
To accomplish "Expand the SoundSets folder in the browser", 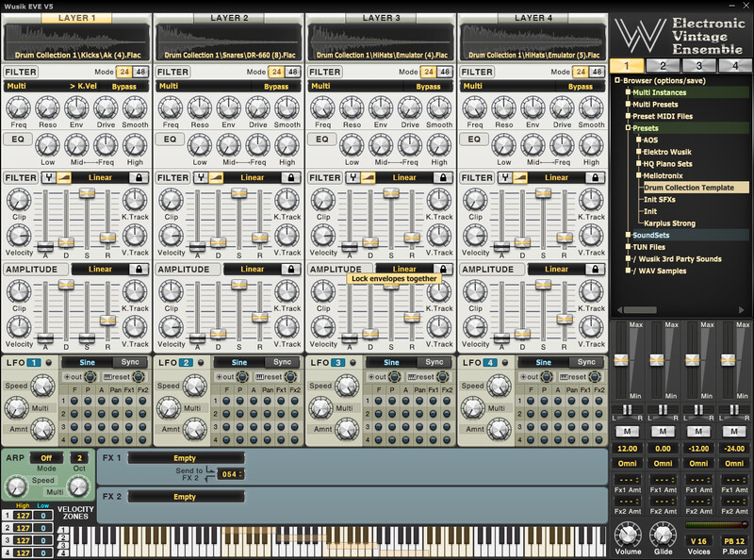I will pos(628,235).
